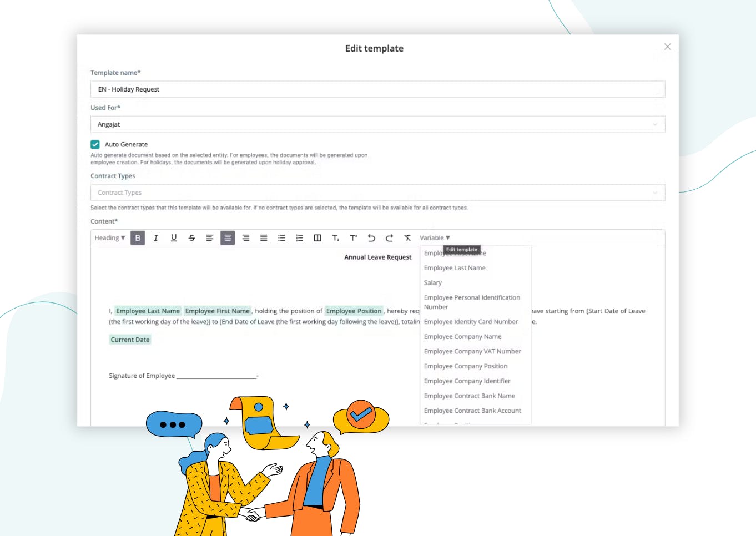
Task: Apply superscript formatting
Action: pyautogui.click(x=353, y=237)
